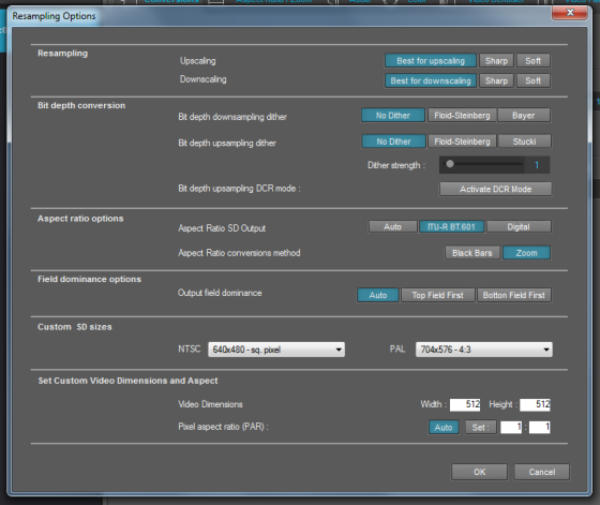Select Top Field First dominance
This screenshot has height=505, width=600.
pos(435,295)
